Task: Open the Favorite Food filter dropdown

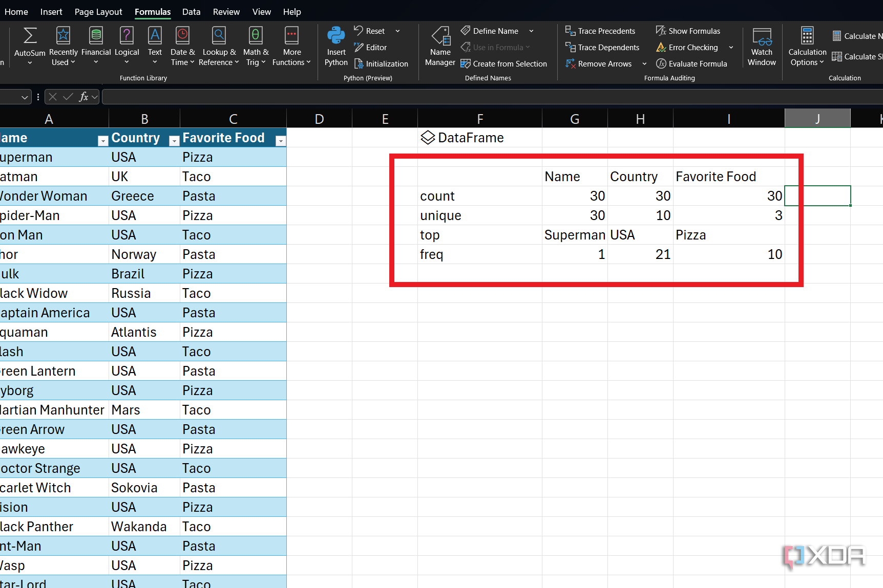Action: click(x=280, y=141)
